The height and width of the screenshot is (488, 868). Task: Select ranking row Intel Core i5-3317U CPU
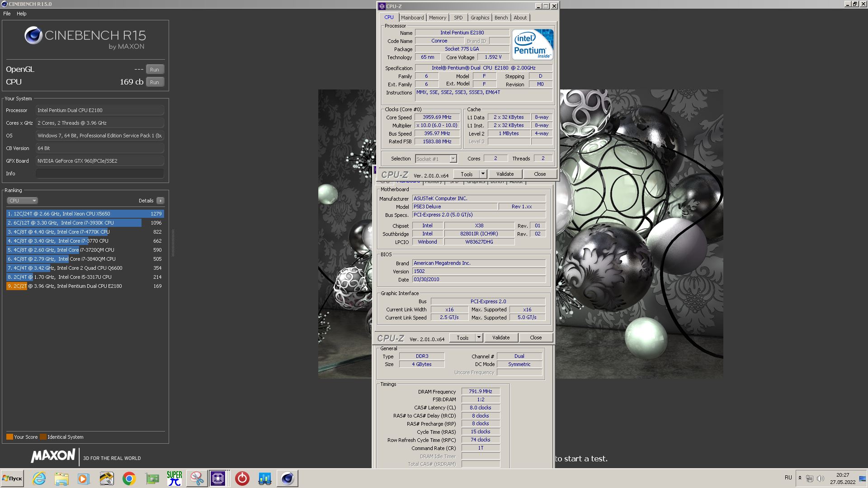pos(85,277)
